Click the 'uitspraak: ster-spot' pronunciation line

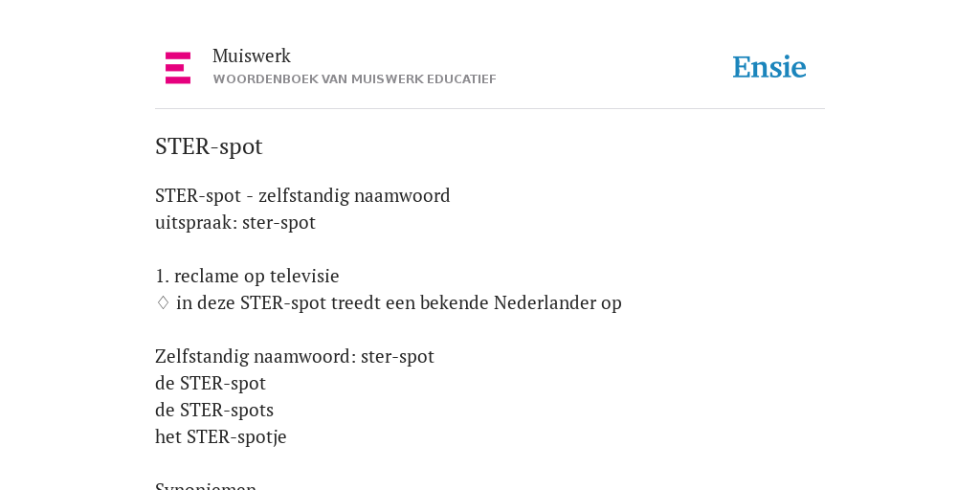235,222
